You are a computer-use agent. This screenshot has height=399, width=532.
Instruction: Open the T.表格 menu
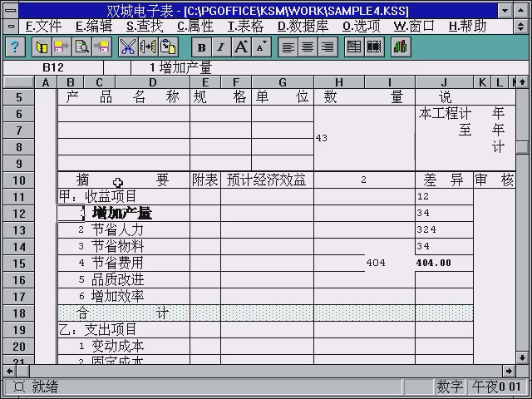(246, 27)
